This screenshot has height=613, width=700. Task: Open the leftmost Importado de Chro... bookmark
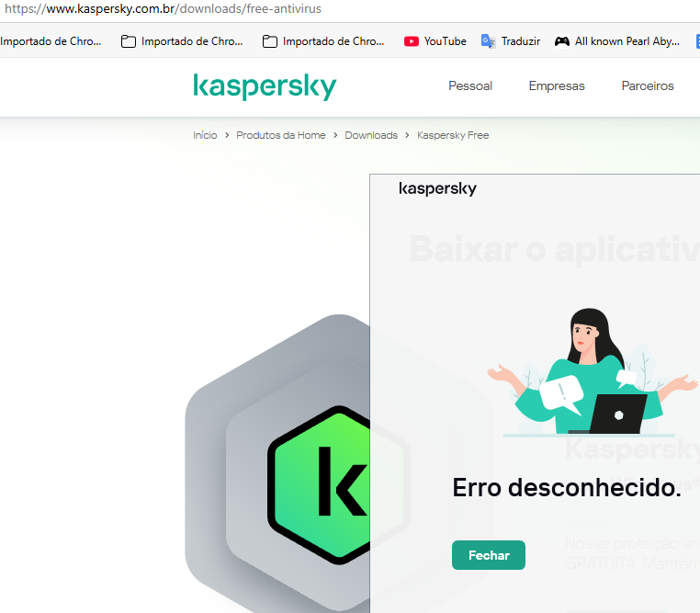(x=51, y=41)
